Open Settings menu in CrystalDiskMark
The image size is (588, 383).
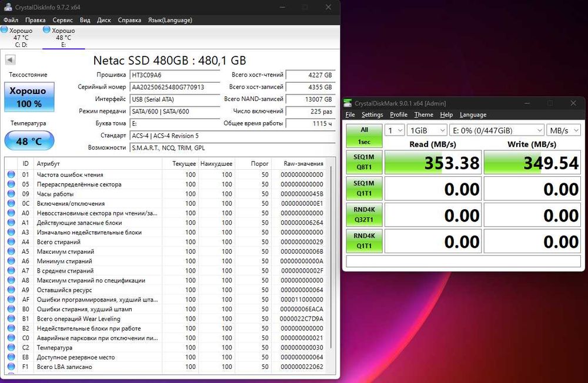pos(372,115)
